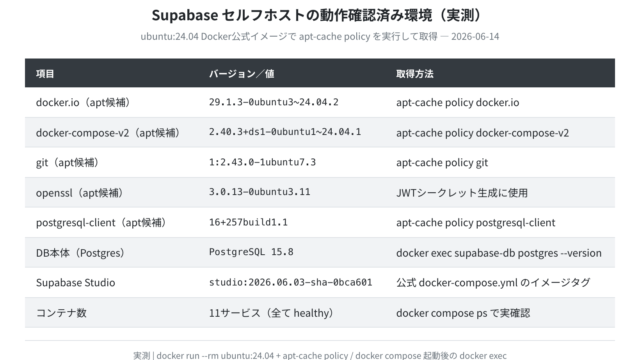Click the コンテナ数 row label
640x360 pixels.
coord(61,313)
